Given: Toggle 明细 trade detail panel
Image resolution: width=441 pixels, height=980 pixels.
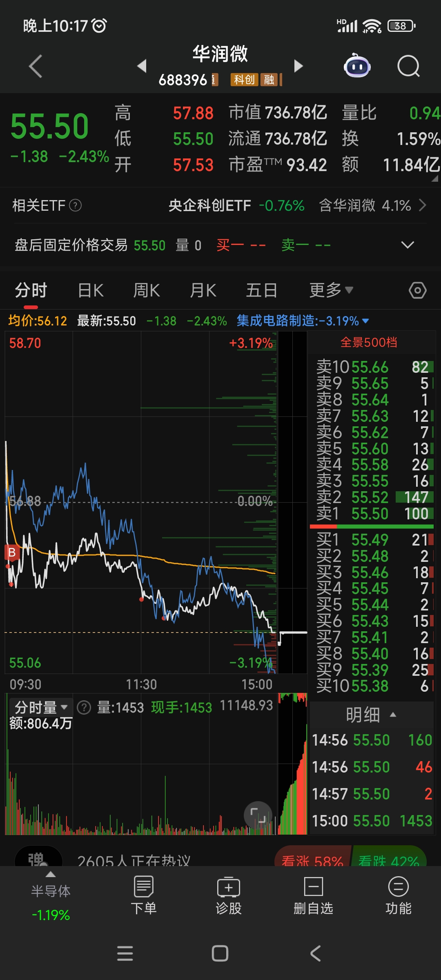Looking at the screenshot, I should point(371,715).
